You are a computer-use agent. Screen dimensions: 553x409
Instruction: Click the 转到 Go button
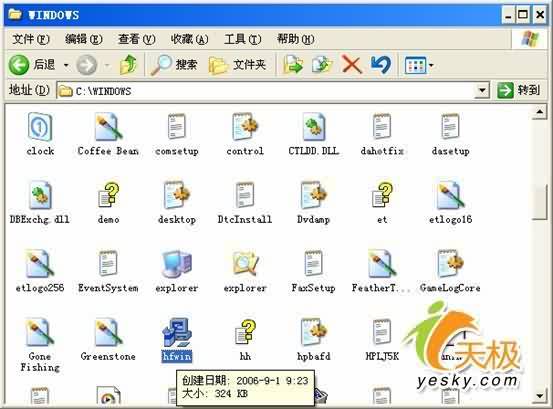coord(518,91)
